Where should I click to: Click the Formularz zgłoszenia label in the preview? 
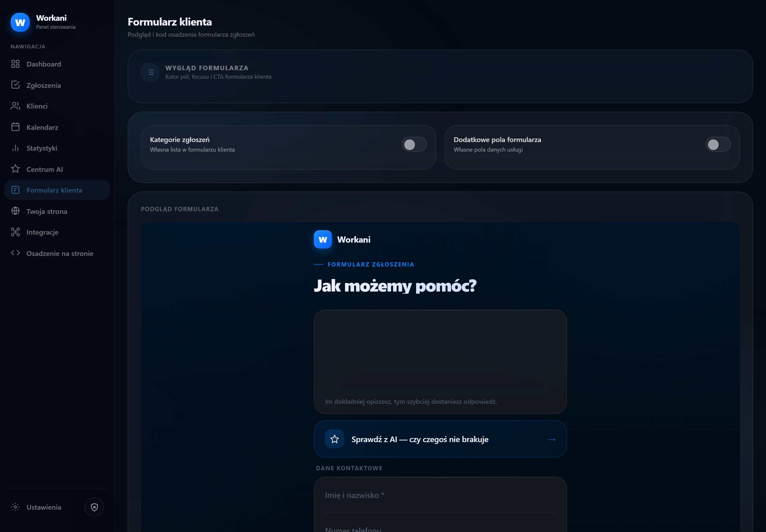(371, 264)
